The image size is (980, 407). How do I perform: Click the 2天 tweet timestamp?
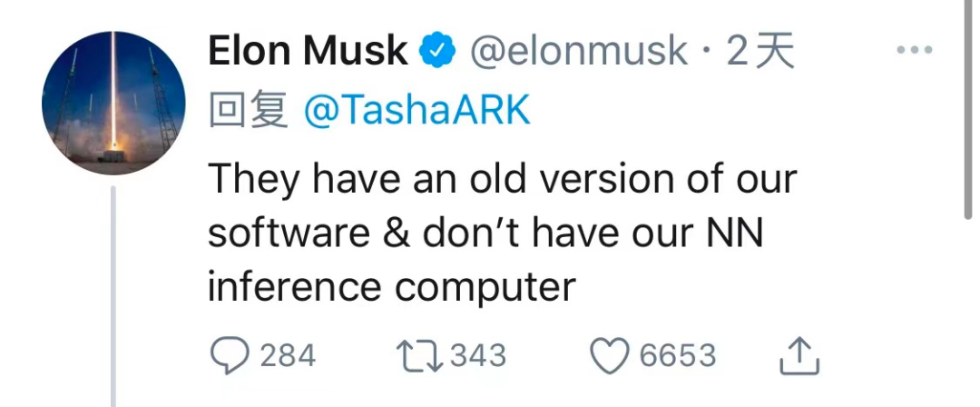click(x=760, y=52)
